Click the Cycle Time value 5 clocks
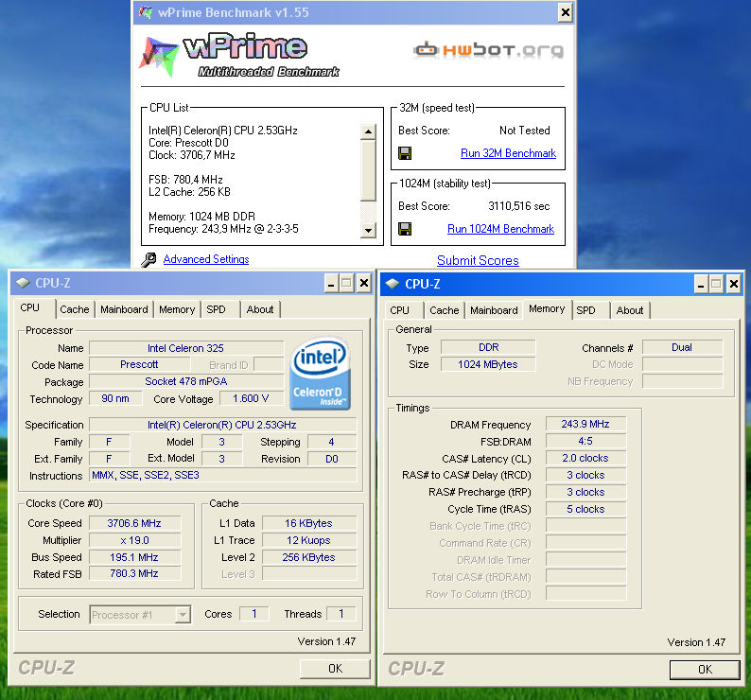Screen dimensions: 751x700 pyautogui.click(x=585, y=509)
